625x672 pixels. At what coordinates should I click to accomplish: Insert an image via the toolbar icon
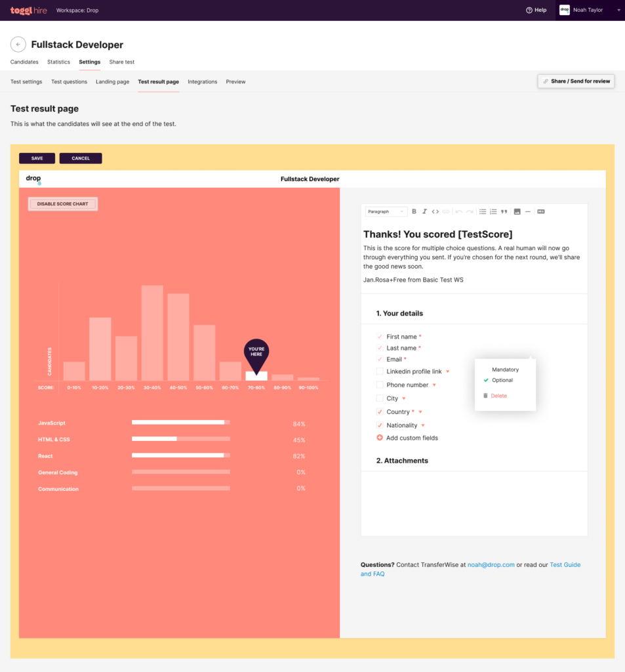pos(517,211)
